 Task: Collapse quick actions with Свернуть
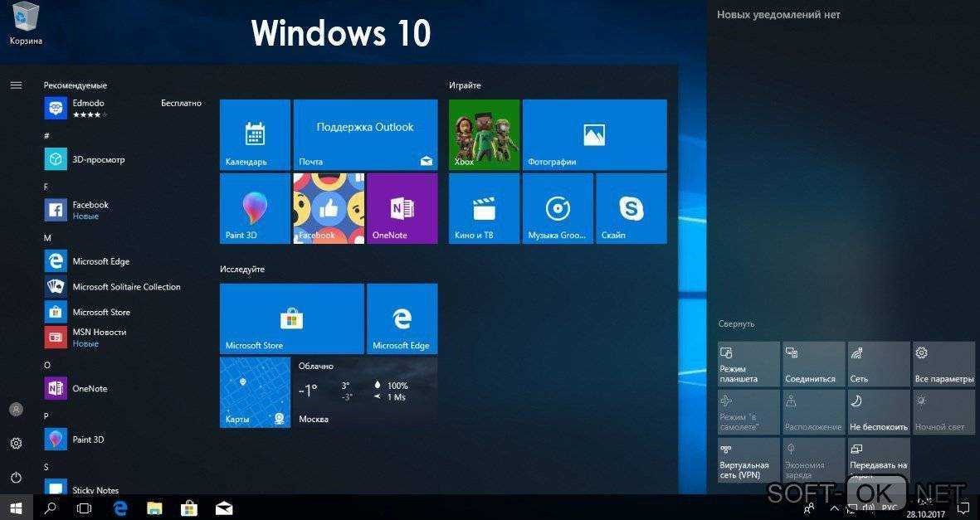pos(736,323)
